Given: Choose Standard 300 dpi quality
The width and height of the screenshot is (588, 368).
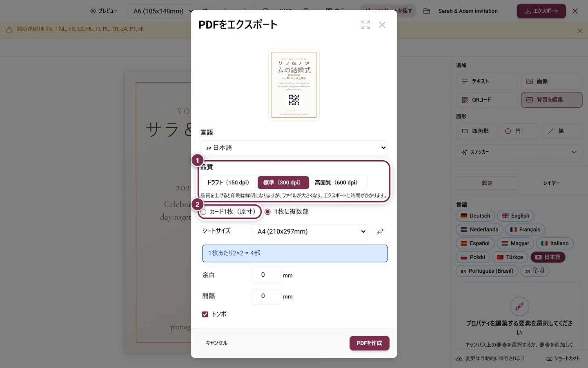Looking at the screenshot, I should [x=283, y=182].
